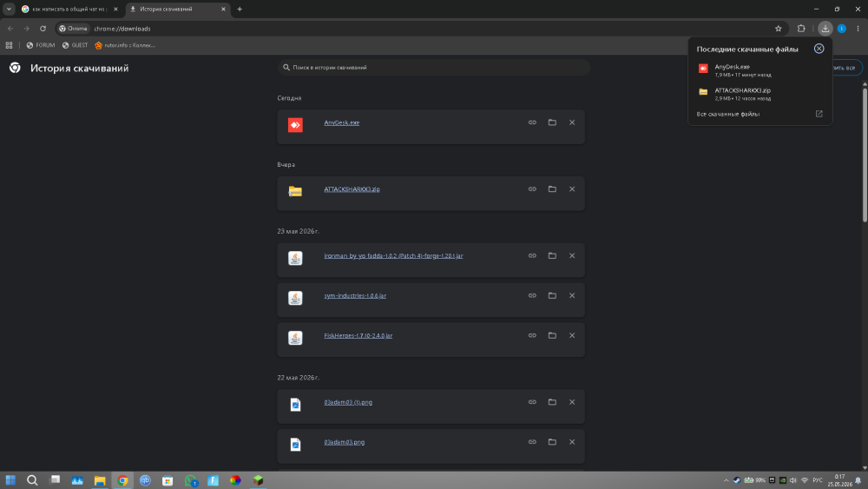Copy link for FiskHeroes-1.7.10-2.4.0.jar

[532, 335]
